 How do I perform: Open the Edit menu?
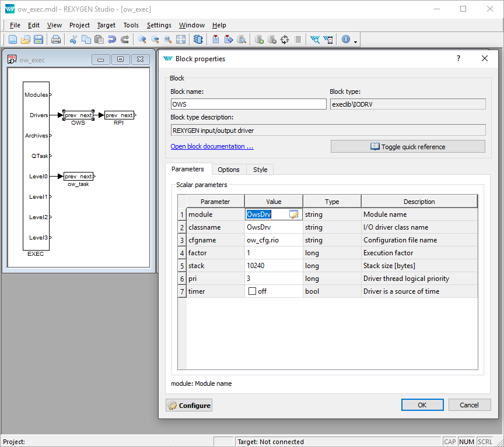[x=33, y=25]
